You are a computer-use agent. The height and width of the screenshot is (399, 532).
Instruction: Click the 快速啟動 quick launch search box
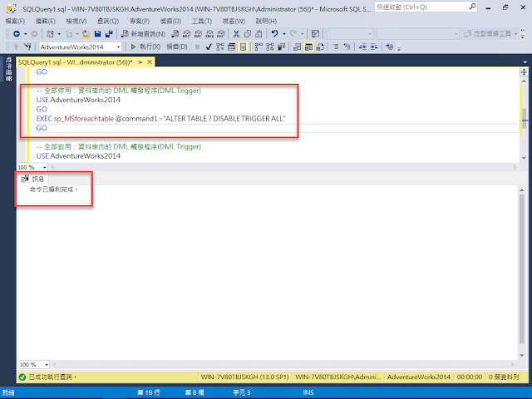coord(426,7)
